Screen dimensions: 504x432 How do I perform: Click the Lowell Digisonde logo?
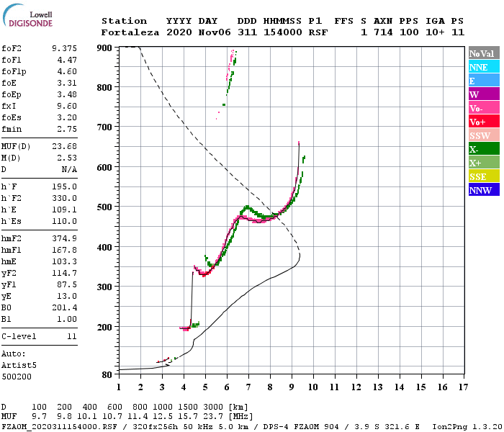tap(27, 16)
